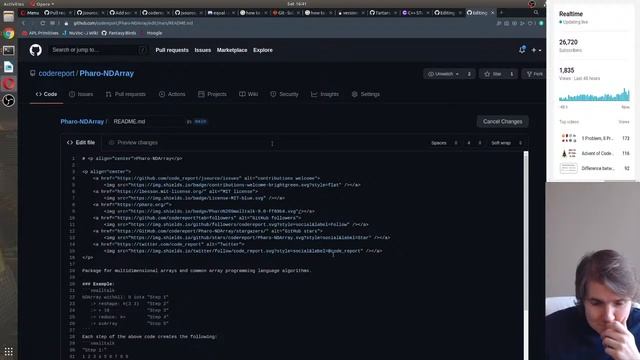The image size is (640, 360).
Task: Star the repository
Action: pyautogui.click(x=493, y=74)
